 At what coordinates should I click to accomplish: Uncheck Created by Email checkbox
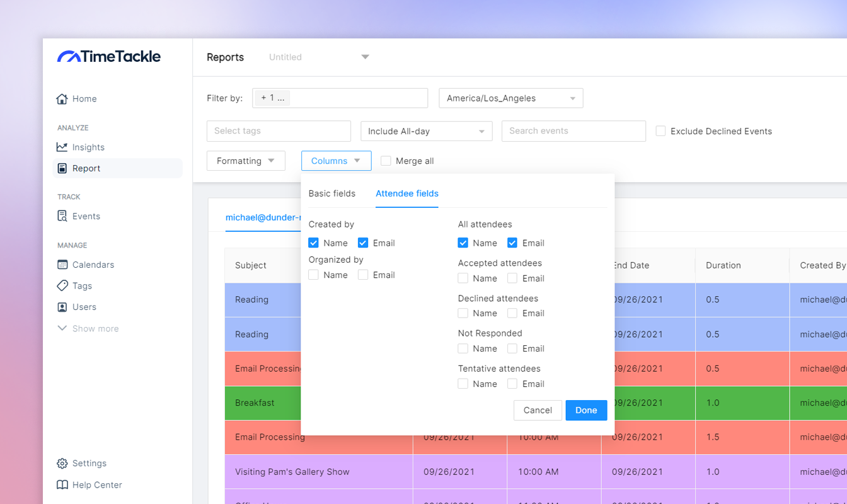coord(362,243)
